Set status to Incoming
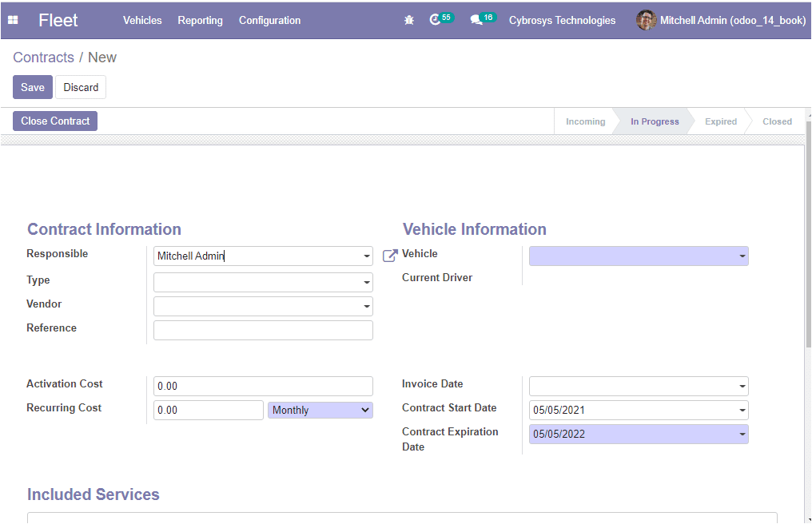Image resolution: width=812 pixels, height=524 pixels. click(x=585, y=121)
